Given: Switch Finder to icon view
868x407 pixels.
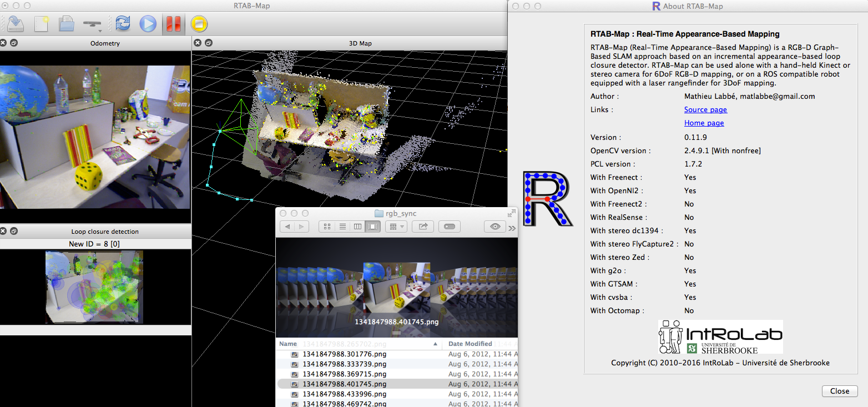Looking at the screenshot, I should (x=327, y=227).
